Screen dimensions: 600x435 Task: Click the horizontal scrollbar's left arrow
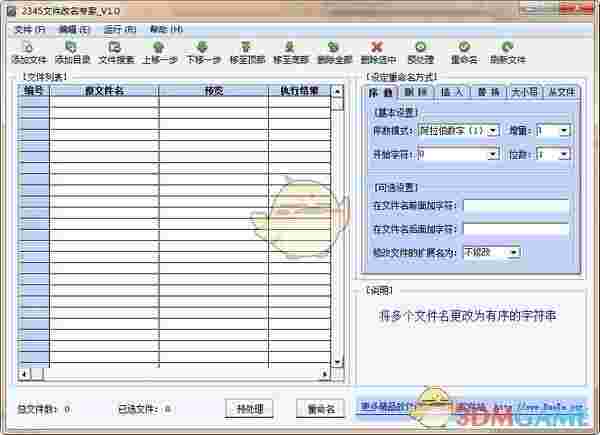(x=24, y=374)
